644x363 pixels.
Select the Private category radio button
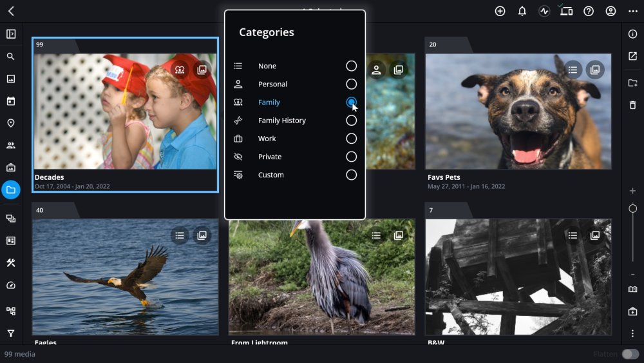tap(351, 157)
